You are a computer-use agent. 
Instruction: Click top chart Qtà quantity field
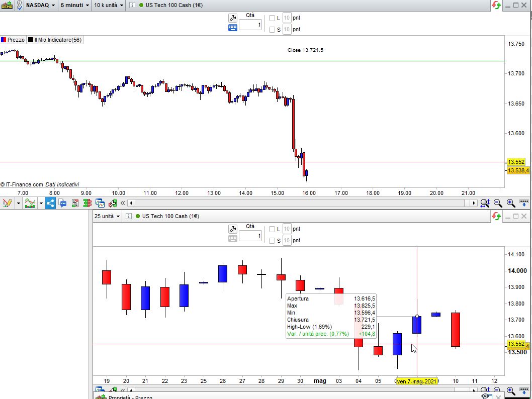[250, 25]
